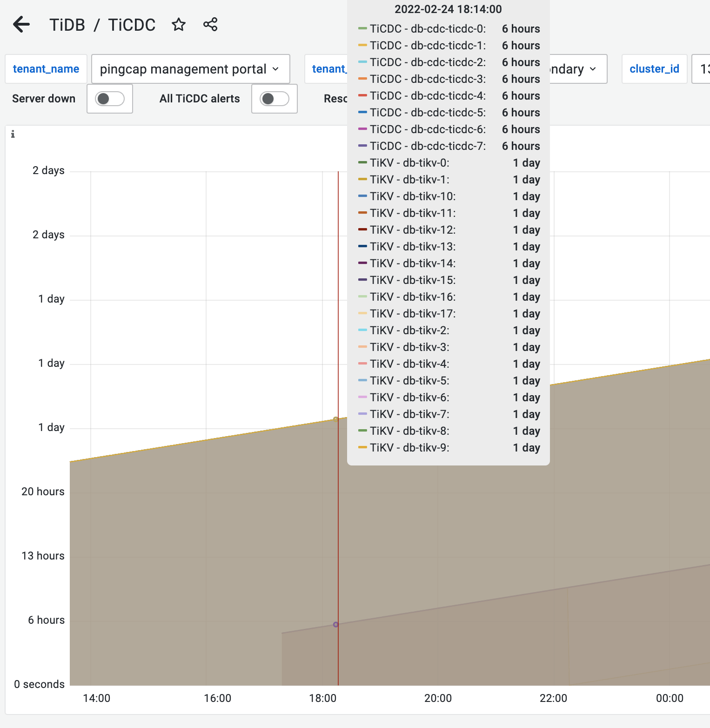Enable the All TiCDC alerts toggle
The height and width of the screenshot is (728, 710).
tap(274, 99)
